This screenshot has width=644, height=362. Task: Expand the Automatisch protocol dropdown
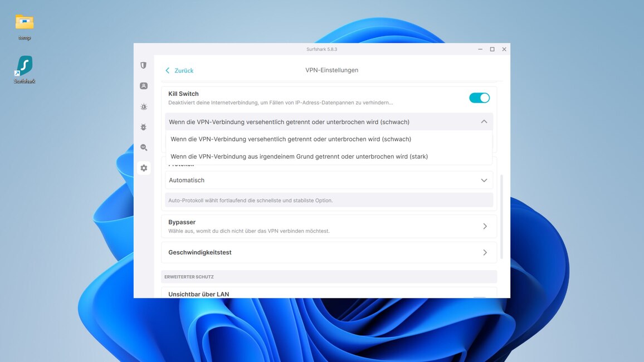point(484,180)
